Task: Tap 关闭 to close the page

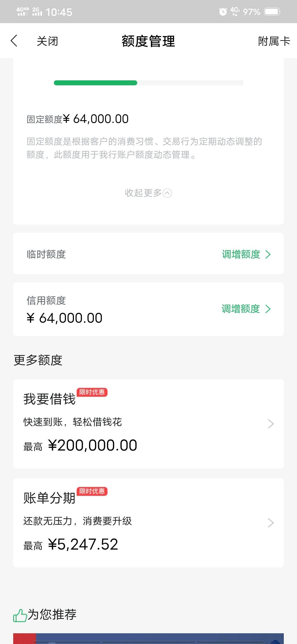Action: (x=47, y=41)
